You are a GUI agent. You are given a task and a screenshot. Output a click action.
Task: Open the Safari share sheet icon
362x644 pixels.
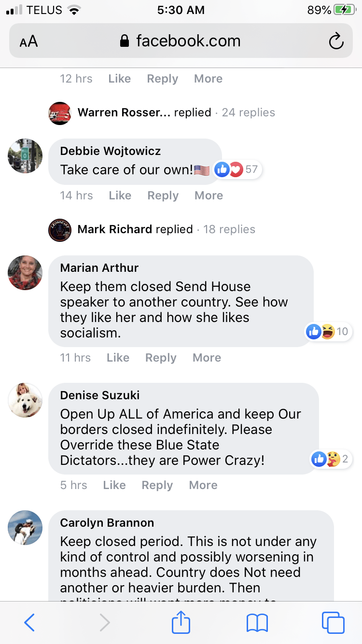[181, 622]
